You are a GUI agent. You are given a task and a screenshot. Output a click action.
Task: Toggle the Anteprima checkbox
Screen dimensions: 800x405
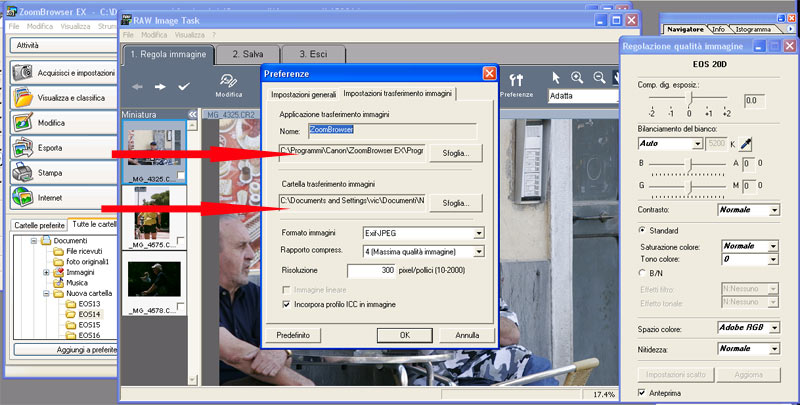(x=642, y=394)
